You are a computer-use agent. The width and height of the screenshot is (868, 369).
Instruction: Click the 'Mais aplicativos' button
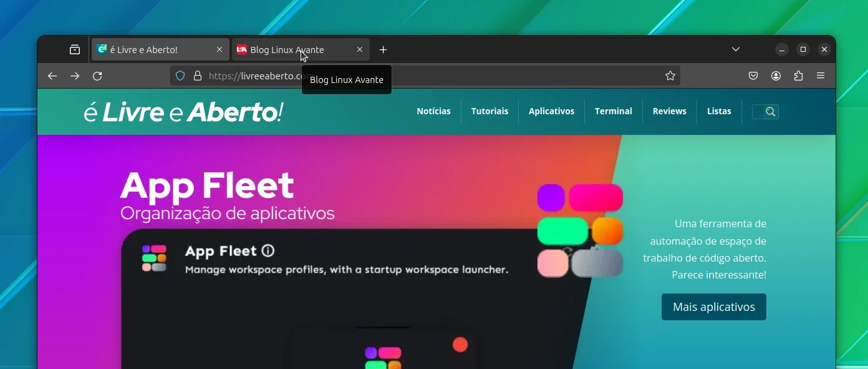click(714, 307)
